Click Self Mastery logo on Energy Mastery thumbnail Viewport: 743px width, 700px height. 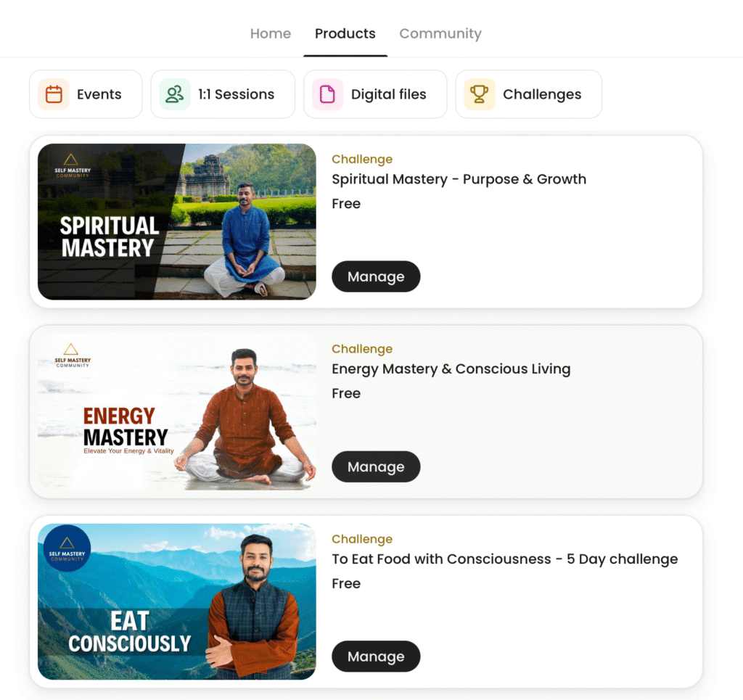pyautogui.click(x=72, y=355)
